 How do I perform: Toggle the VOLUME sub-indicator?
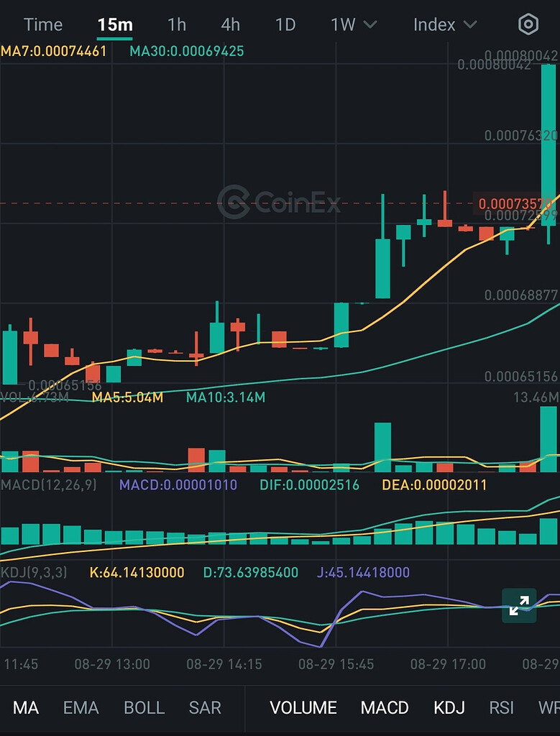303,708
